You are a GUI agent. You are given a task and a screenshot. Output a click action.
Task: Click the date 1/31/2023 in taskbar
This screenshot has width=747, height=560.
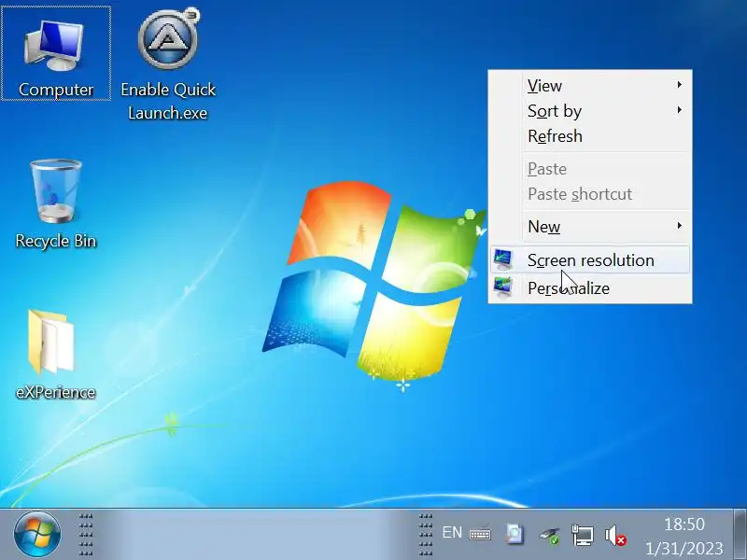tap(684, 548)
